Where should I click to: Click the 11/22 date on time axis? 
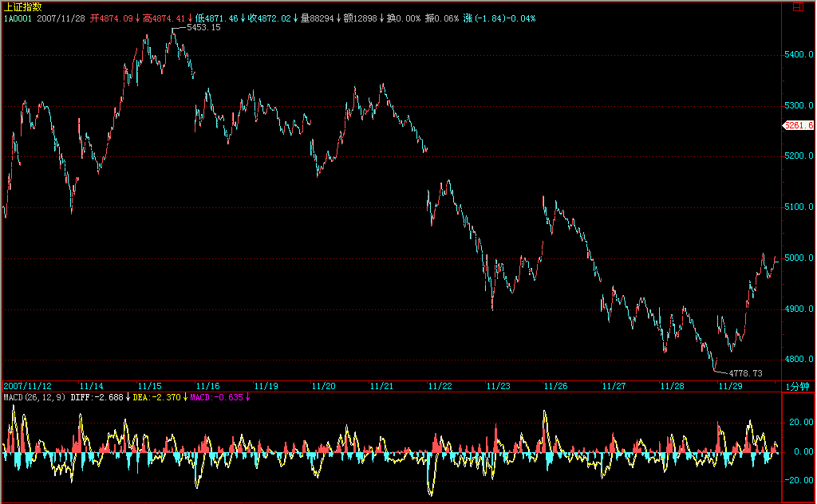(x=440, y=386)
